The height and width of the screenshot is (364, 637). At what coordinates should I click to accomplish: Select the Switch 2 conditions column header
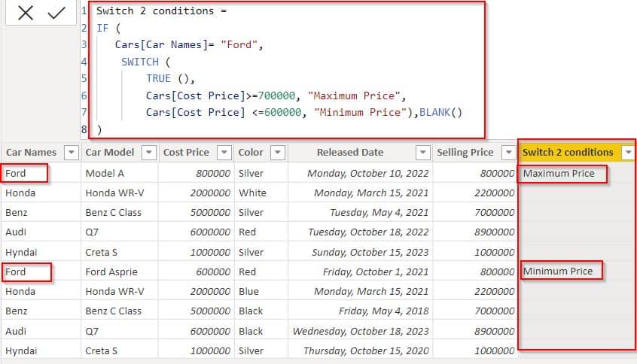(x=568, y=153)
